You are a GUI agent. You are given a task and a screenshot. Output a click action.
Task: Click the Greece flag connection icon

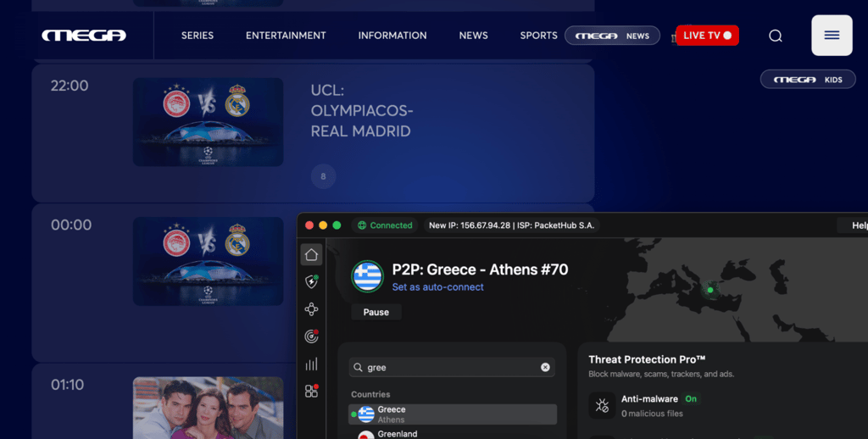[x=368, y=275]
